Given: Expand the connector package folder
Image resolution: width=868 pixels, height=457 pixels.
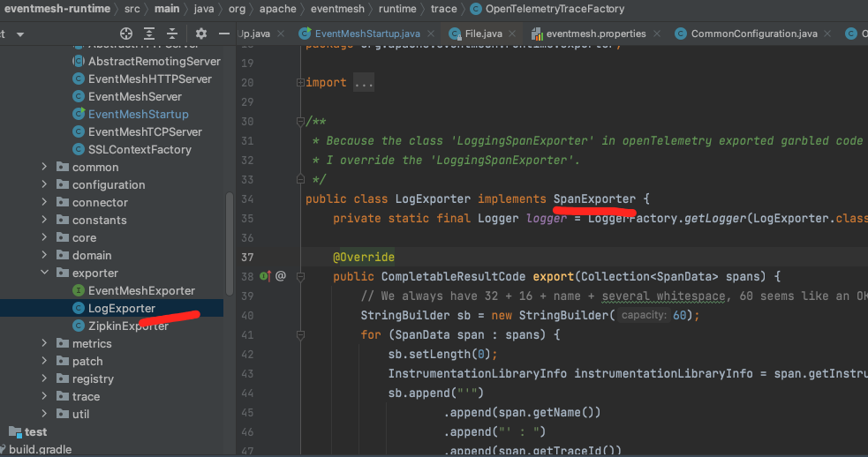Looking at the screenshot, I should point(44,202).
